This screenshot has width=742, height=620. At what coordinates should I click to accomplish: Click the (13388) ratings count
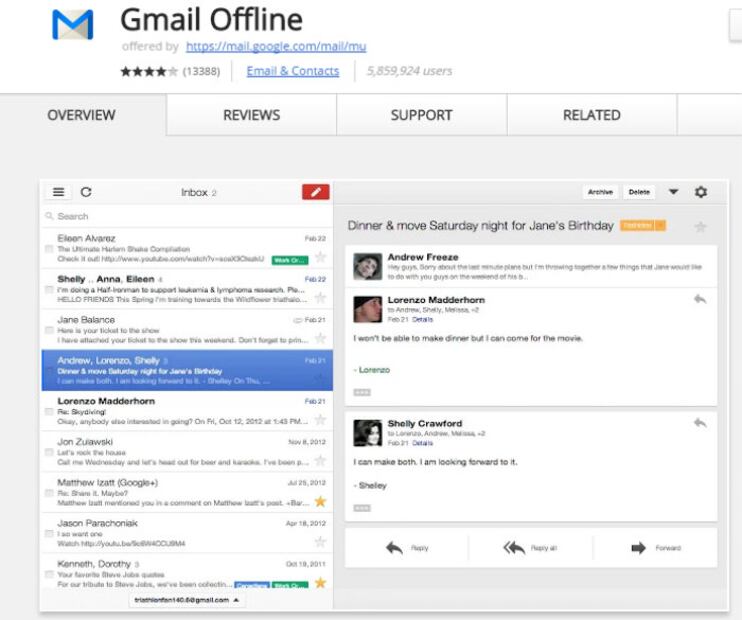pyautogui.click(x=202, y=71)
